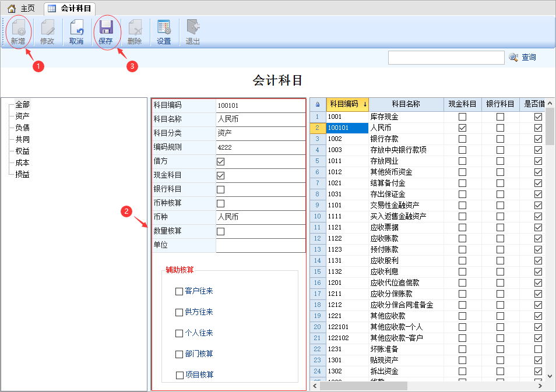This screenshot has height=392, width=556.
Task: Click the 其他货币资金 cell
Action: click(406, 172)
